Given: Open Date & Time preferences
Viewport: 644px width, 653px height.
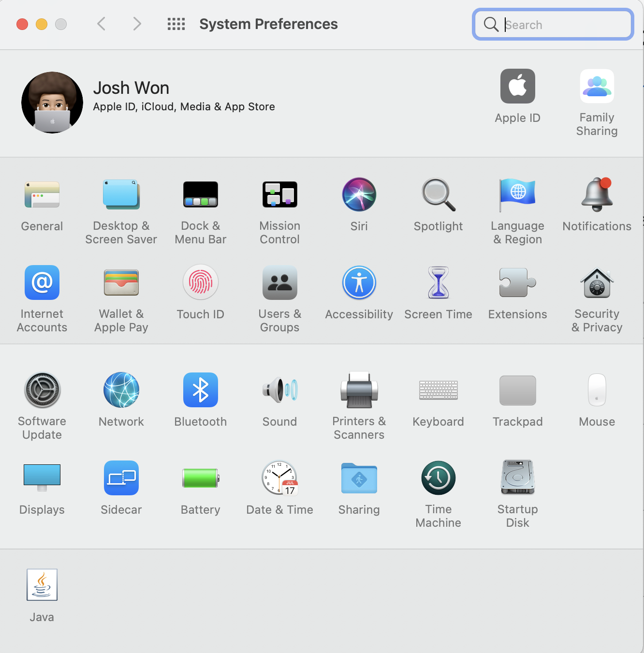Looking at the screenshot, I should click(280, 478).
